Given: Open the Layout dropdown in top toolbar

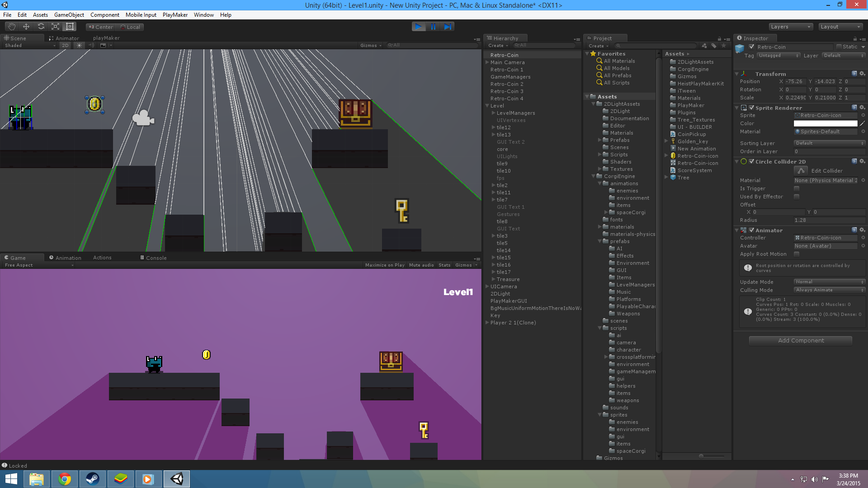Looking at the screenshot, I should pos(841,27).
